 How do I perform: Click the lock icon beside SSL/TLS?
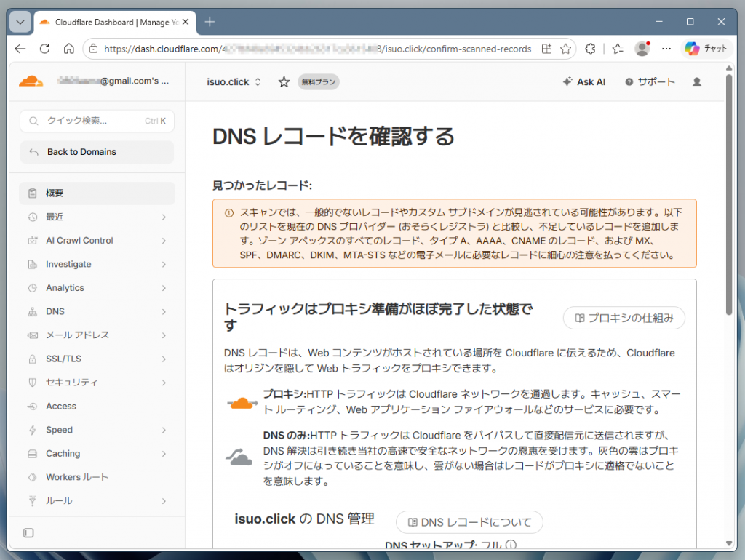32,359
